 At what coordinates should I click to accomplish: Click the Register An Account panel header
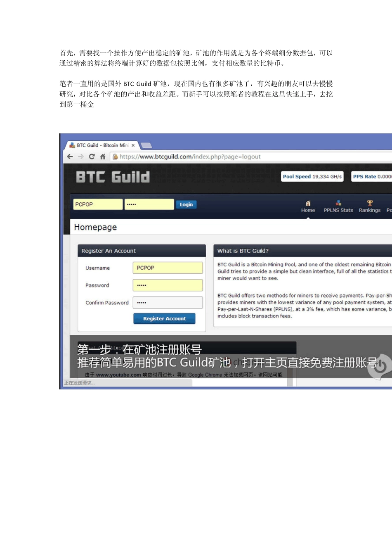(142, 251)
